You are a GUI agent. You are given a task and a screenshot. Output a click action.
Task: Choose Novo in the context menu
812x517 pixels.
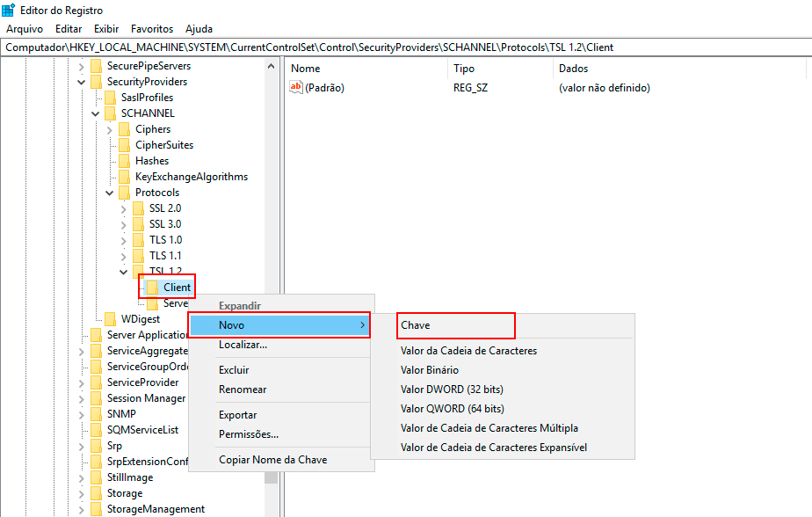pos(279,325)
